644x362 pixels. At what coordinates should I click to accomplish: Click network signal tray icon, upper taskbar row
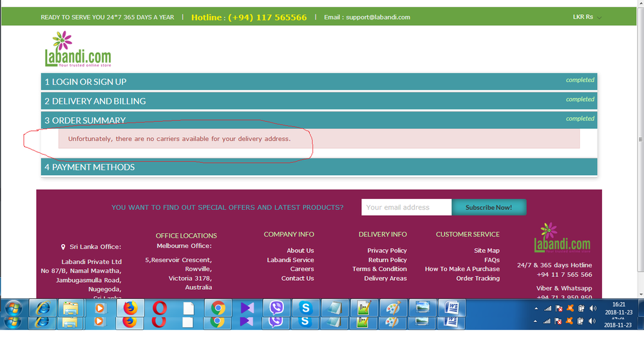click(x=547, y=308)
